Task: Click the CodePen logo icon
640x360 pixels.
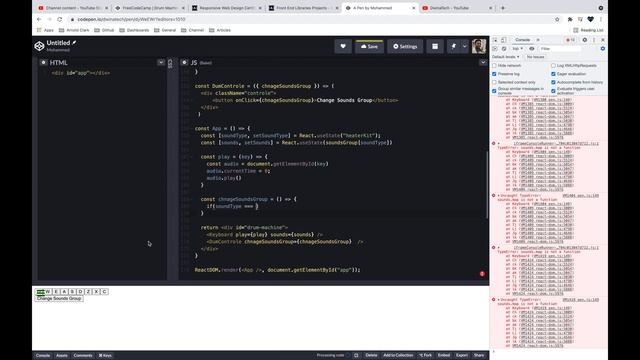Action: coord(39,46)
